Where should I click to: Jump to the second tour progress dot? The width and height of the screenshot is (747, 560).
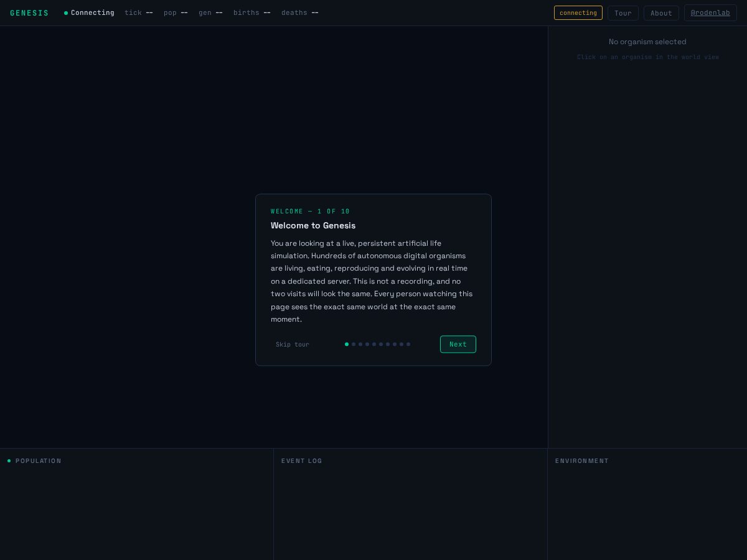[354, 344]
